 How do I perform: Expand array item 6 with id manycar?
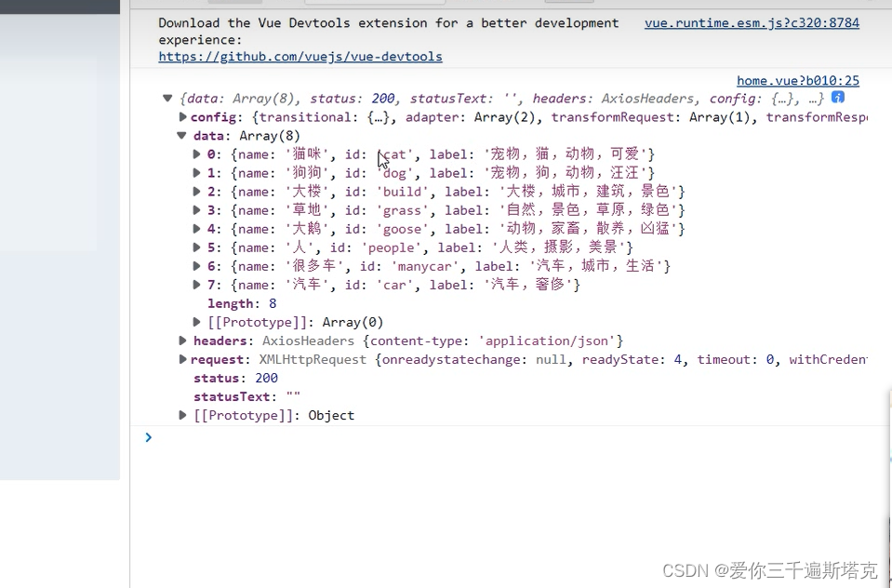[197, 266]
